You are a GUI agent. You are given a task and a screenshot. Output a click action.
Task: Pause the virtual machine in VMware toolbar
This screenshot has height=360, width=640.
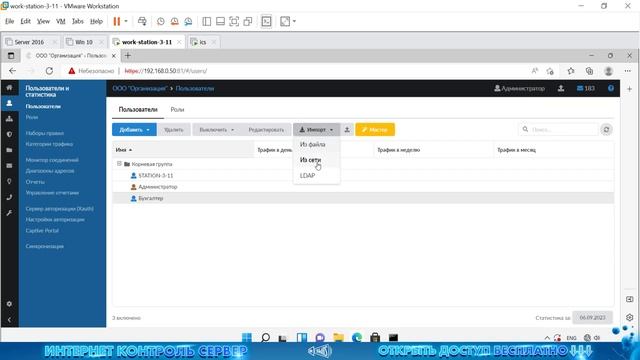pyautogui.click(x=117, y=21)
